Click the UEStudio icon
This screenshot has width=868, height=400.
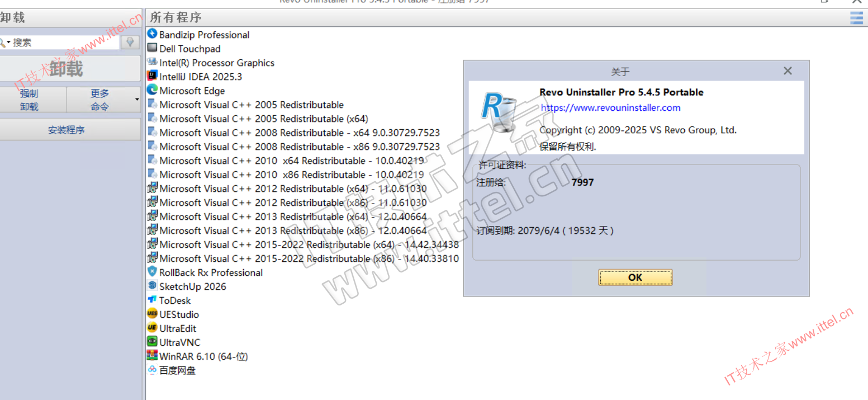[152, 314]
